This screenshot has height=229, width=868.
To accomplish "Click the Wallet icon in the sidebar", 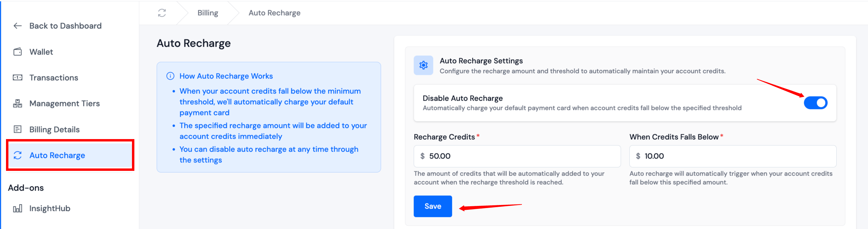I will pos(17,52).
